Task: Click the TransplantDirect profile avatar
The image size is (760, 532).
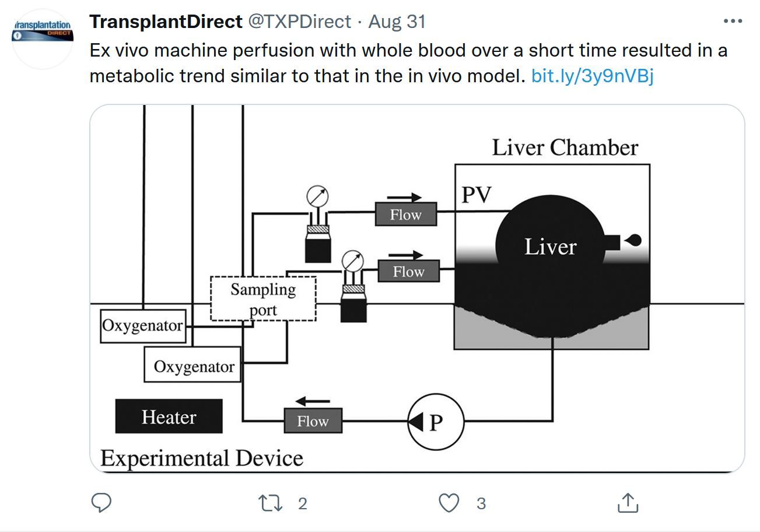Action: pyautogui.click(x=43, y=39)
